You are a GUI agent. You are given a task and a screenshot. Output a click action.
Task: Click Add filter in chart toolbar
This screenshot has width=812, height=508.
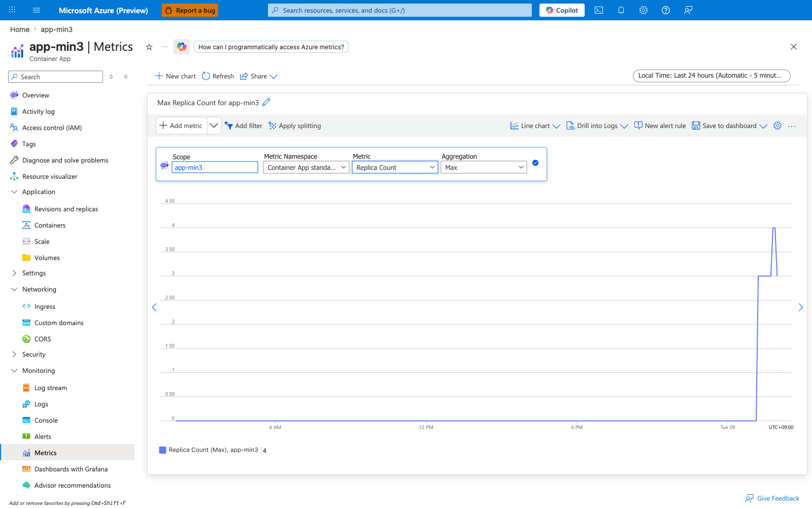click(244, 126)
